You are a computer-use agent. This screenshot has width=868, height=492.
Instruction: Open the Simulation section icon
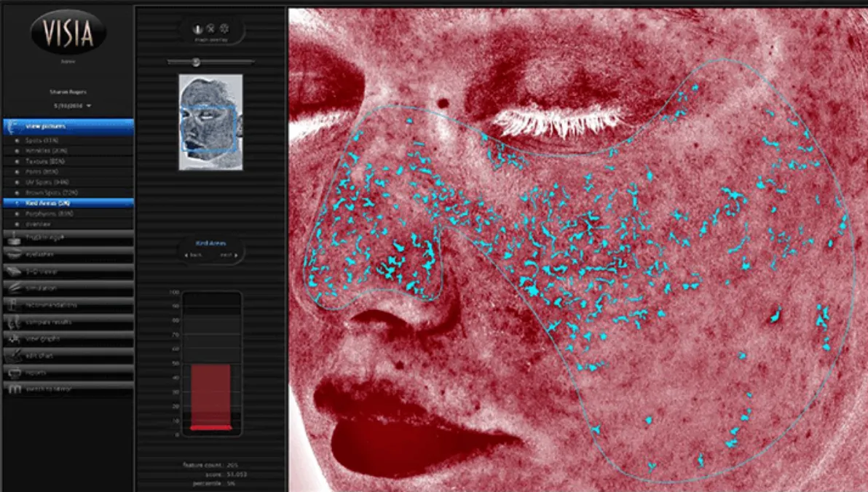[15, 287]
